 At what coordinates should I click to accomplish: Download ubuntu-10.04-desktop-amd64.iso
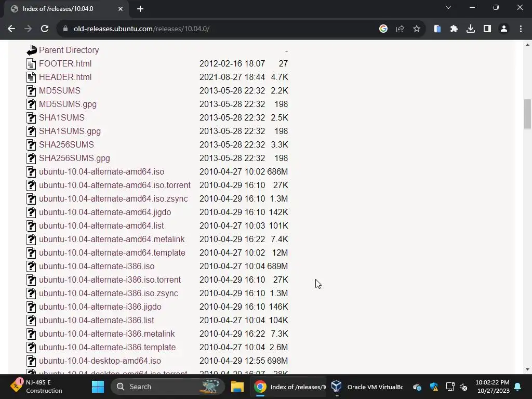pyautogui.click(x=100, y=361)
